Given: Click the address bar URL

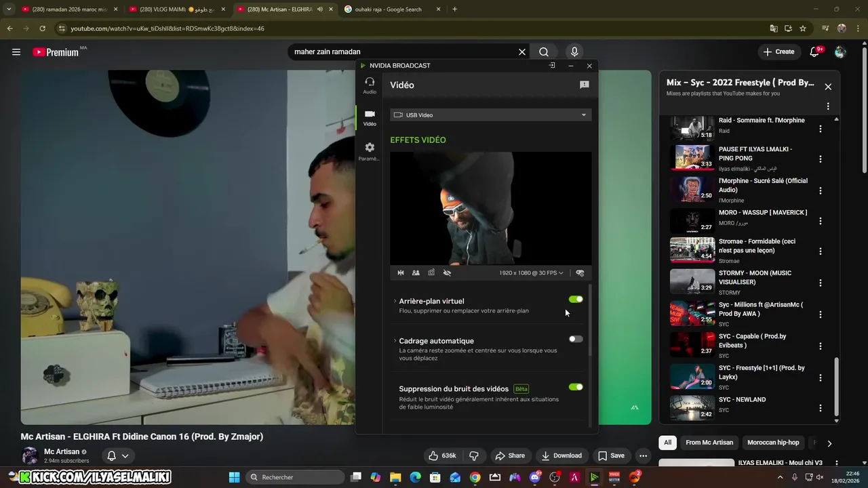Looking at the screenshot, I should 167,28.
